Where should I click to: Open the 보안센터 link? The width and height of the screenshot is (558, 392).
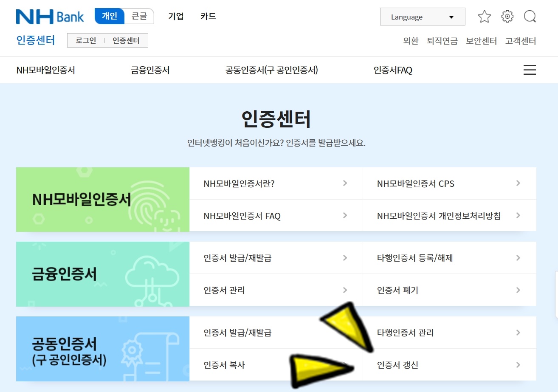coord(482,41)
